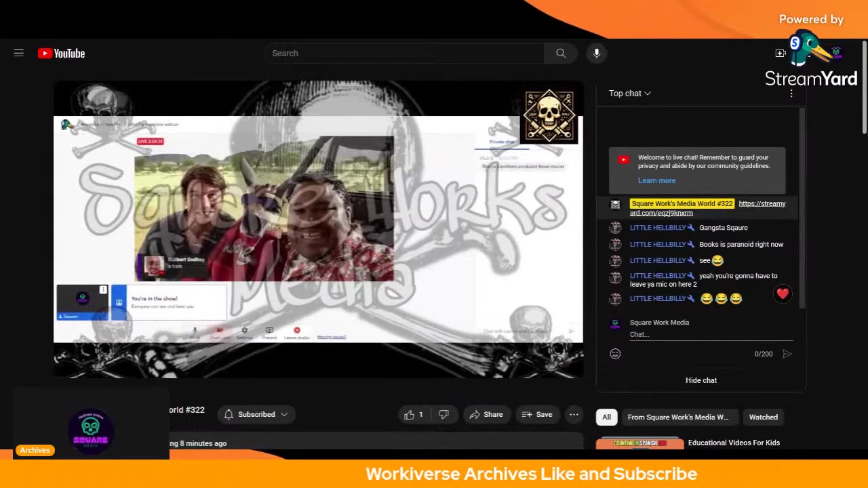868x488 pixels.
Task: Click the Square Work Media chat author name
Action: click(x=659, y=323)
